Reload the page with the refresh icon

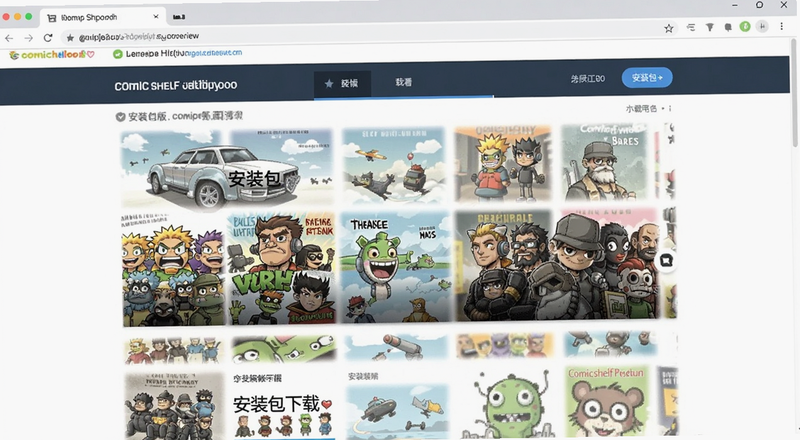[48, 38]
